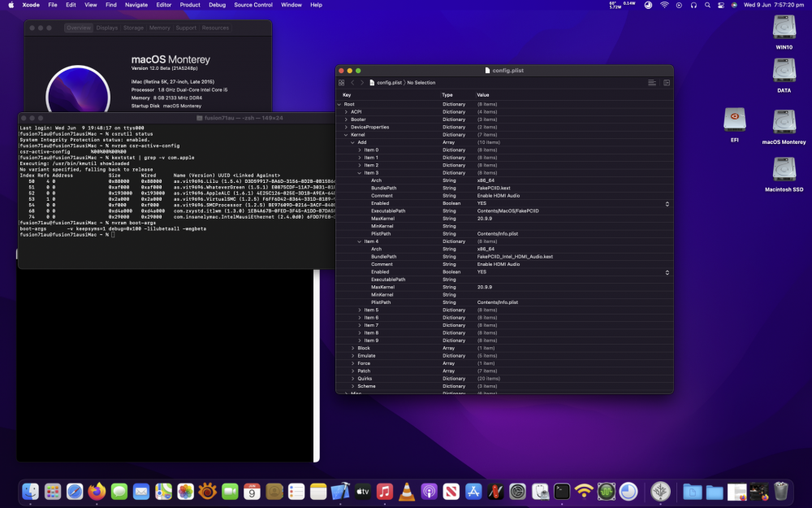Open related items grid in config.plist editor
812x508 pixels.
pos(341,82)
